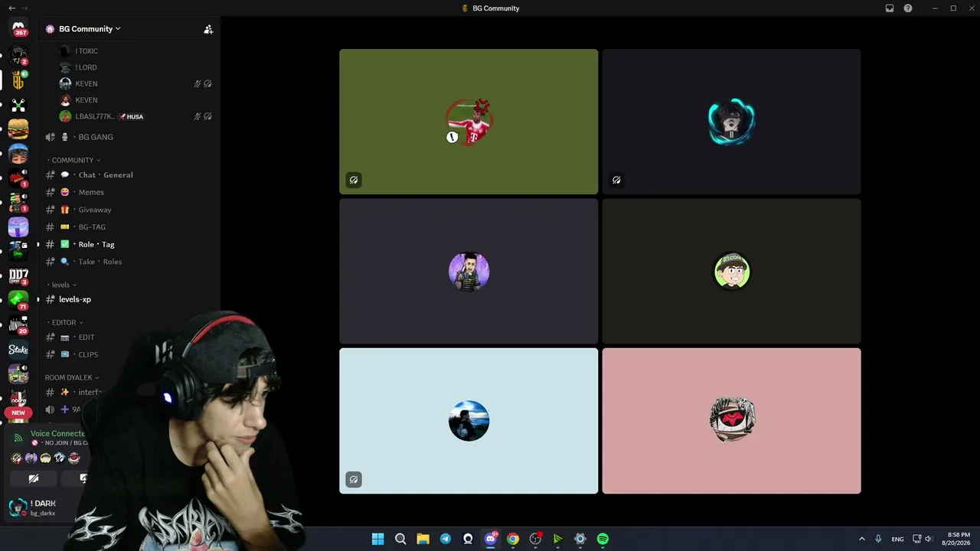Open the Help icon in title bar
Viewport: 980px width, 551px height.
tap(908, 8)
